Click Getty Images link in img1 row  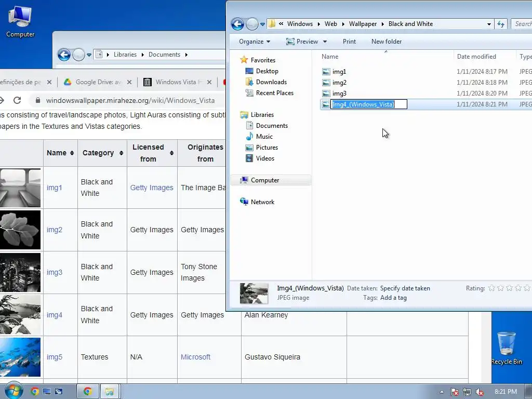click(152, 188)
